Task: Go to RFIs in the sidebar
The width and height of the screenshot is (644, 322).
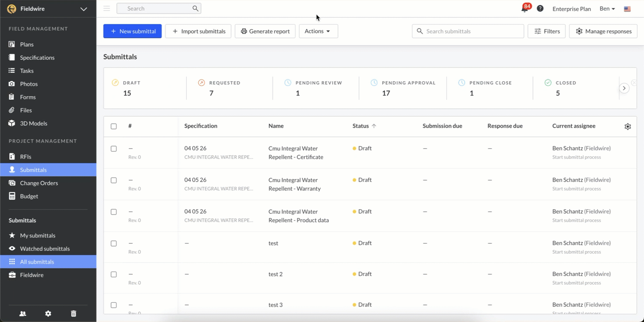Action: (25, 157)
